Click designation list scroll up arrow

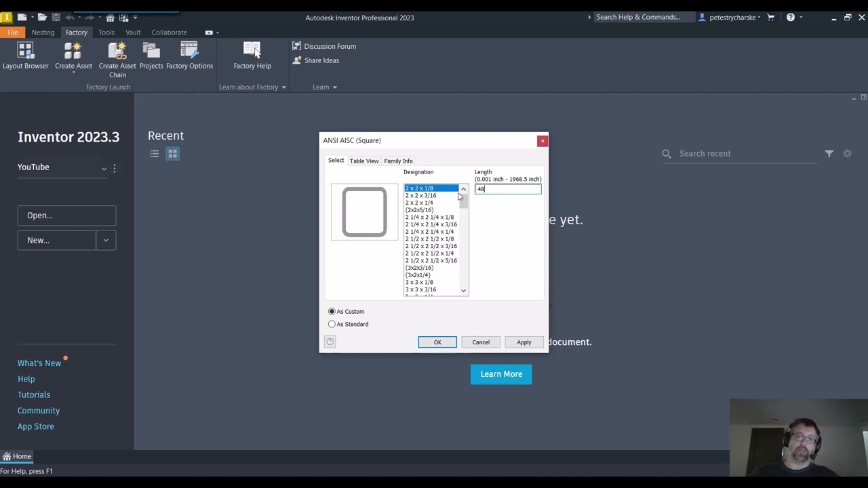(464, 188)
